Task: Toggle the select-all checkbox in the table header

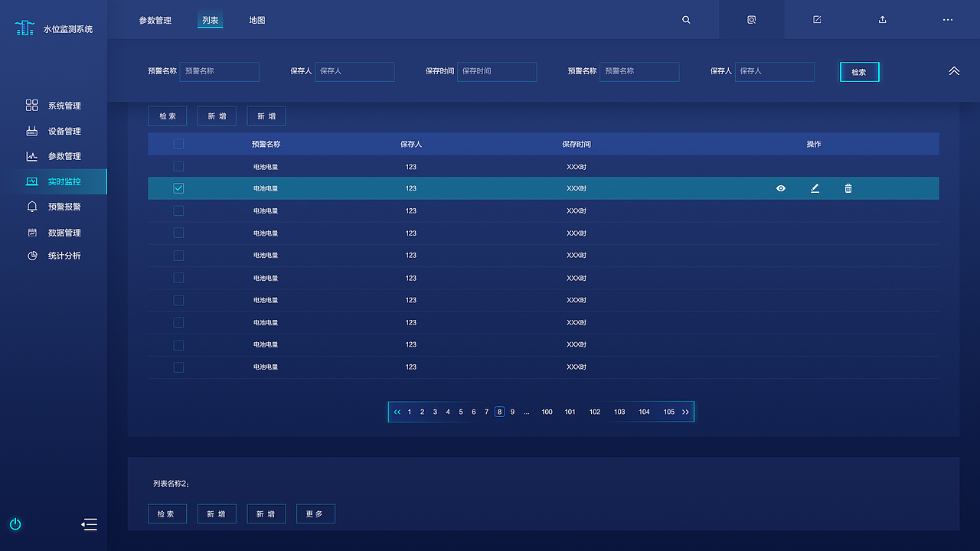Action: pos(178,144)
